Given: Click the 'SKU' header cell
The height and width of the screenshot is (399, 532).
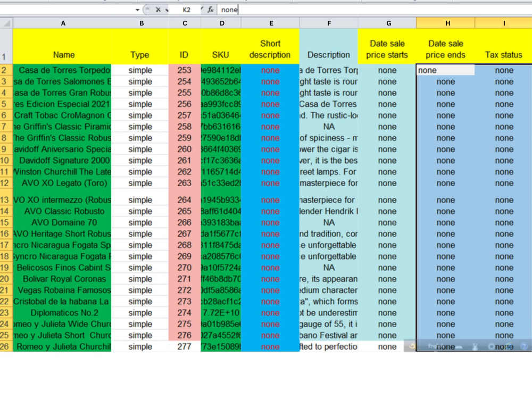Looking at the screenshot, I should coord(221,46).
